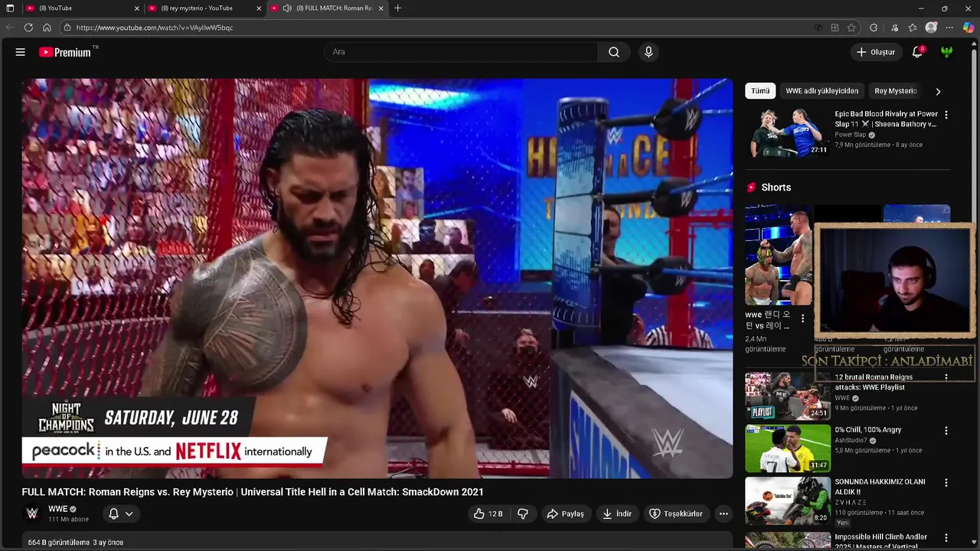Open browser tab actions menu icon

point(10,8)
